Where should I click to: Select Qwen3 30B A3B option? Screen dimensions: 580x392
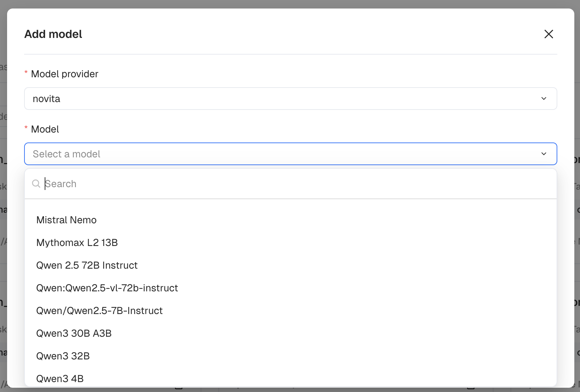(290, 334)
